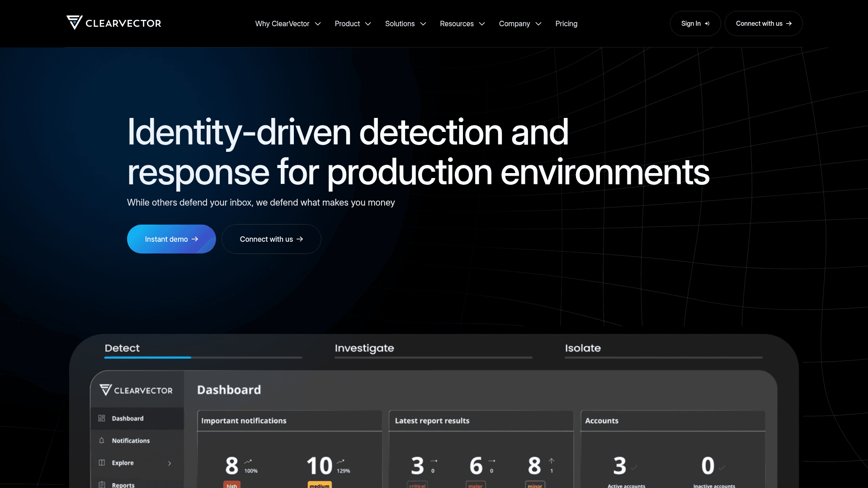This screenshot has height=488, width=868.
Task: Expand the Solutions dropdown chevron
Action: coord(423,24)
